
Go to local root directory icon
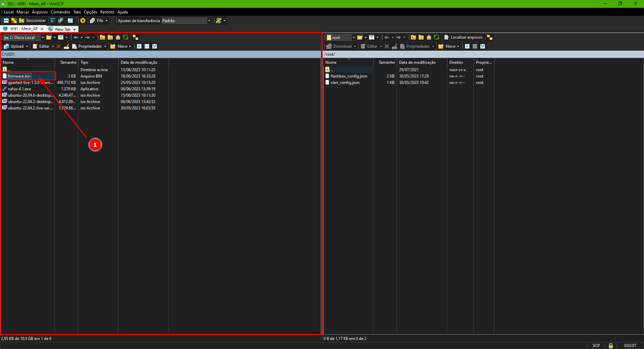pos(110,37)
